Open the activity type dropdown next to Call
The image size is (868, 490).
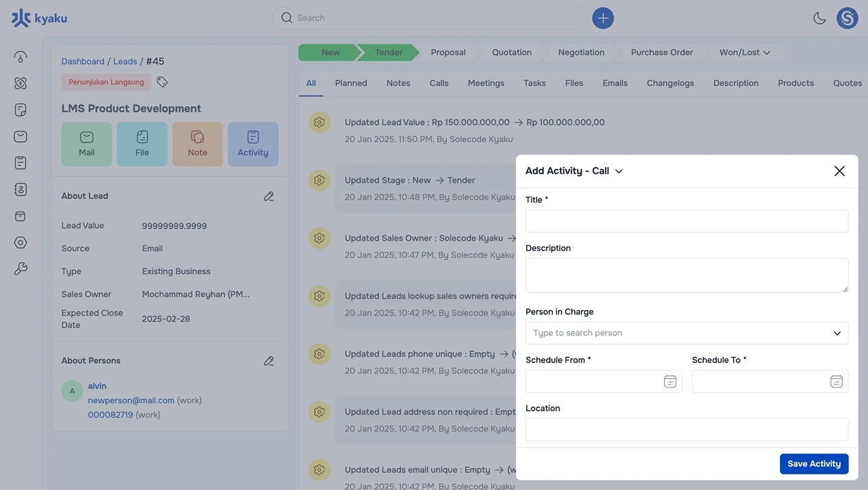tap(618, 171)
